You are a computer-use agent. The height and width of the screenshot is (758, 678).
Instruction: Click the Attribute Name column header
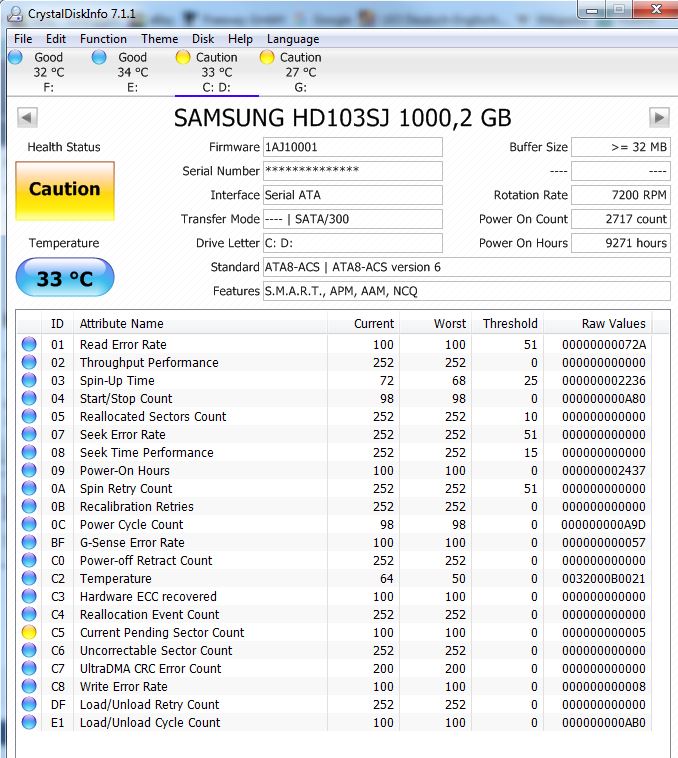[x=201, y=323]
